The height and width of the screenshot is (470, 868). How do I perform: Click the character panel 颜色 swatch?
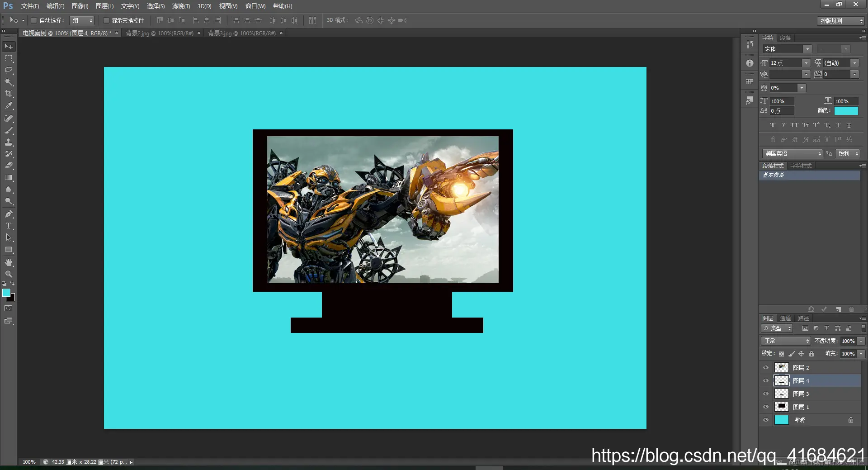click(846, 111)
